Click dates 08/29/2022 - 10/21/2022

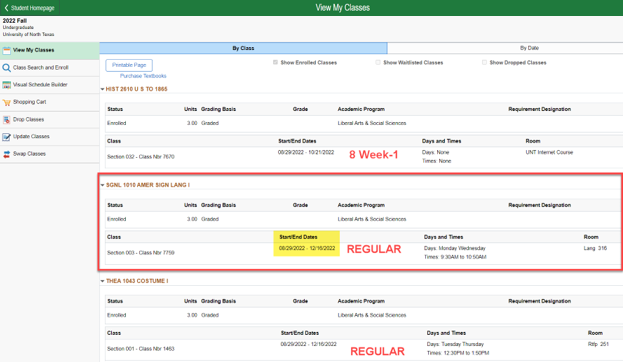pos(306,152)
